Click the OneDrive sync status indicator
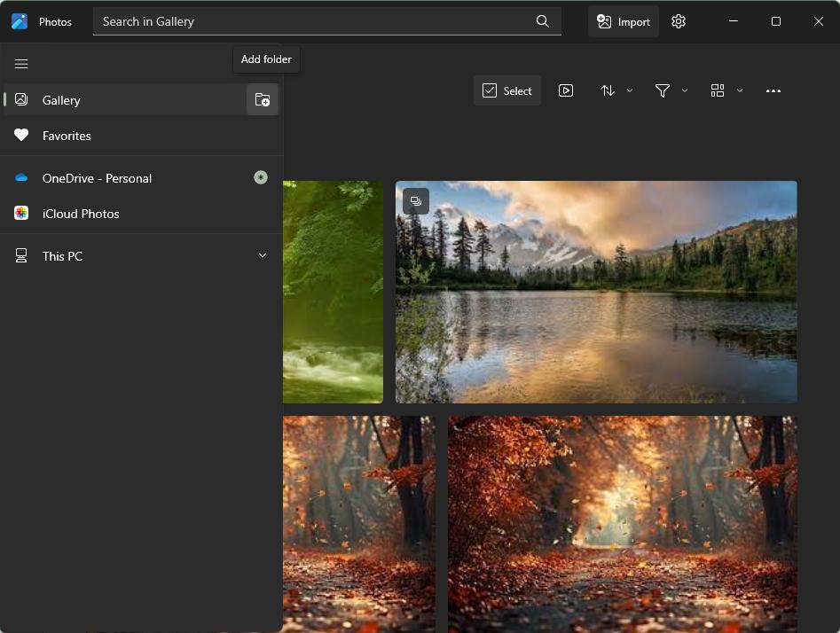 [x=261, y=177]
